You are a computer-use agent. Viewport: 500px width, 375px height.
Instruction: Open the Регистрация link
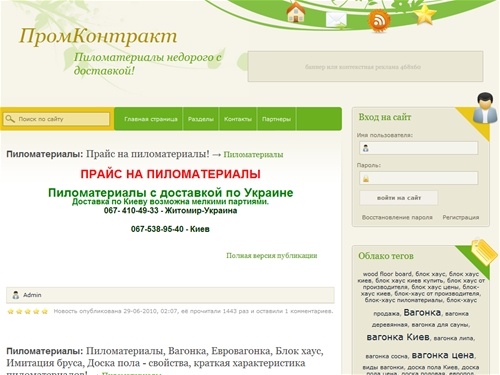pos(461,217)
